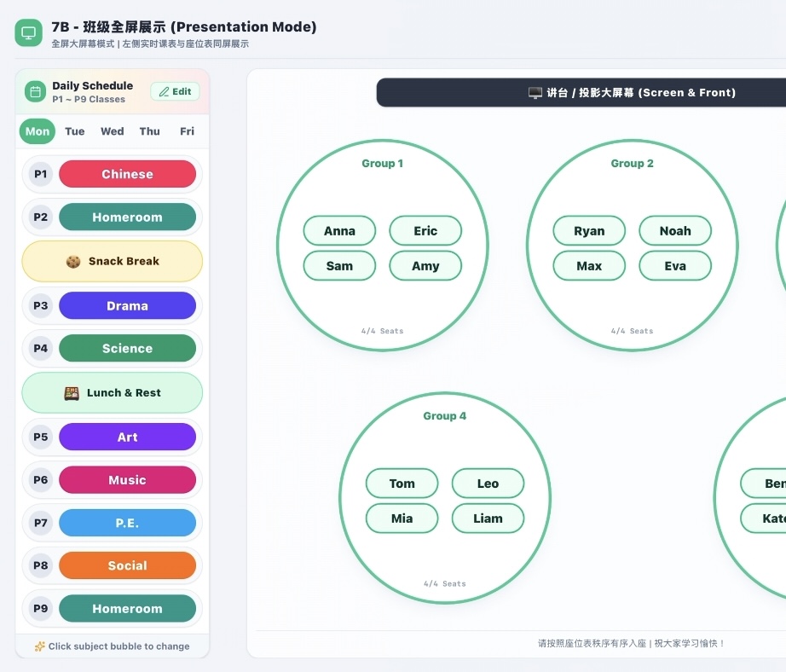Select Ryan's seat in Group 2

(589, 231)
